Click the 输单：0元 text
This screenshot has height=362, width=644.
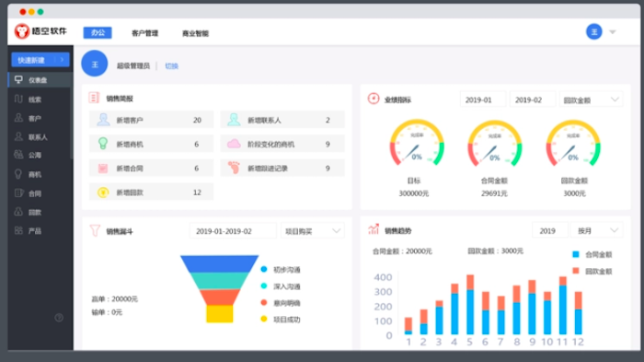point(107,312)
